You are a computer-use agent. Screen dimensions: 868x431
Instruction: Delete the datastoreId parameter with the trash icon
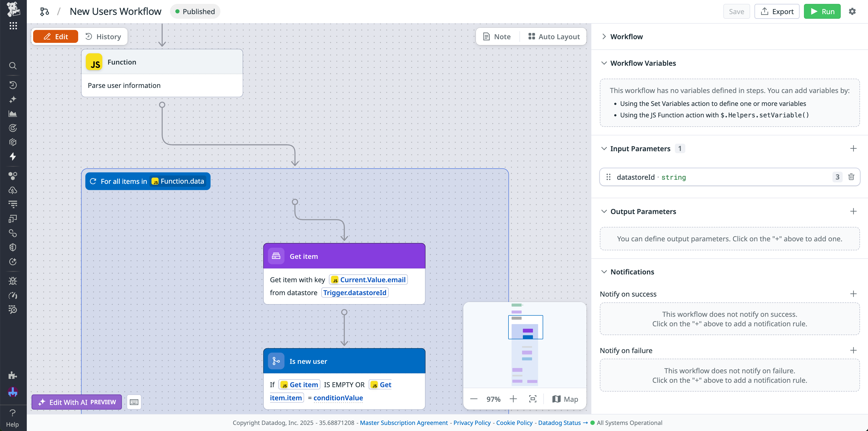pos(851,177)
